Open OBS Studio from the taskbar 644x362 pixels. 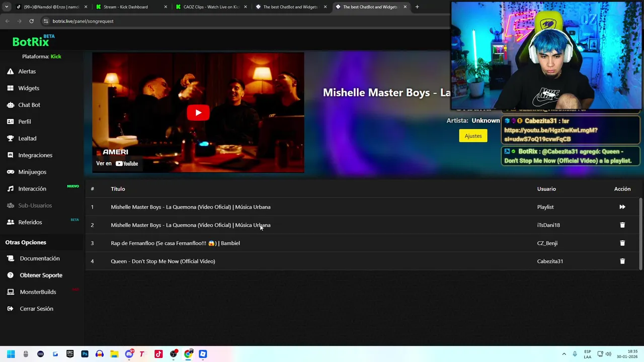click(173, 354)
